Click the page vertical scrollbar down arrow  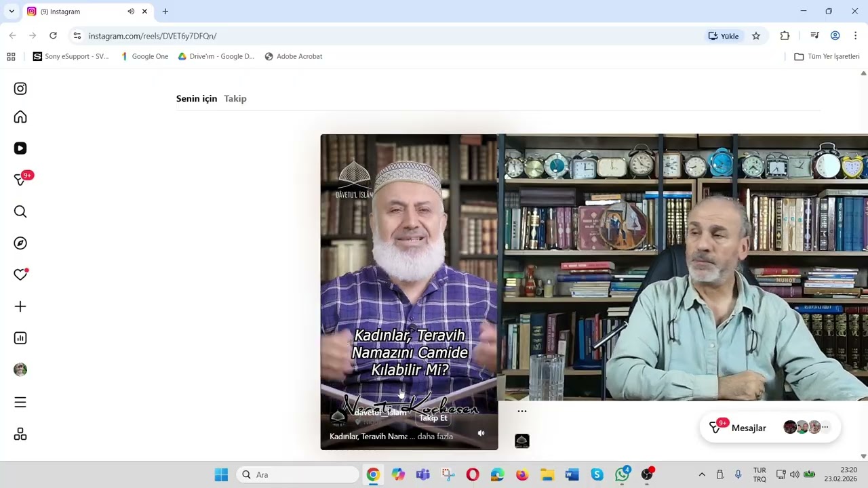[x=863, y=456]
